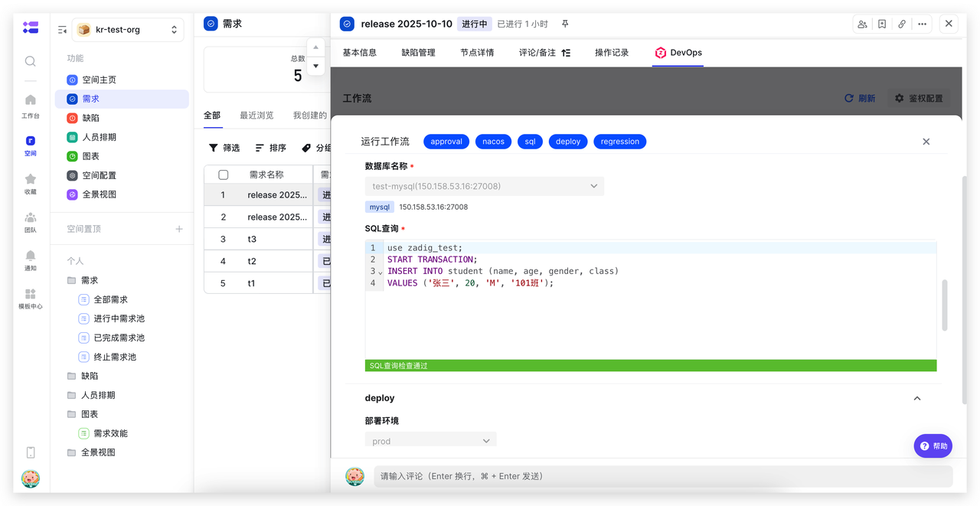Viewport: 980px width, 506px height.
Task: Select the row 1 checkbox area for release 2025
Action: click(221, 194)
